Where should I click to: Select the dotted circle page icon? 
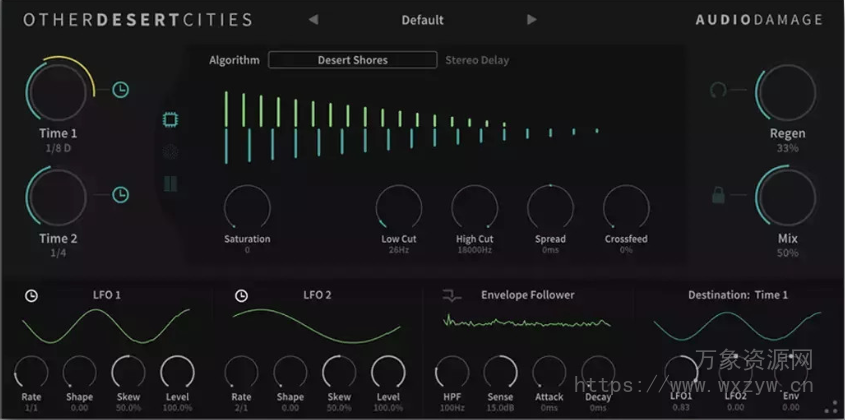pos(171,152)
